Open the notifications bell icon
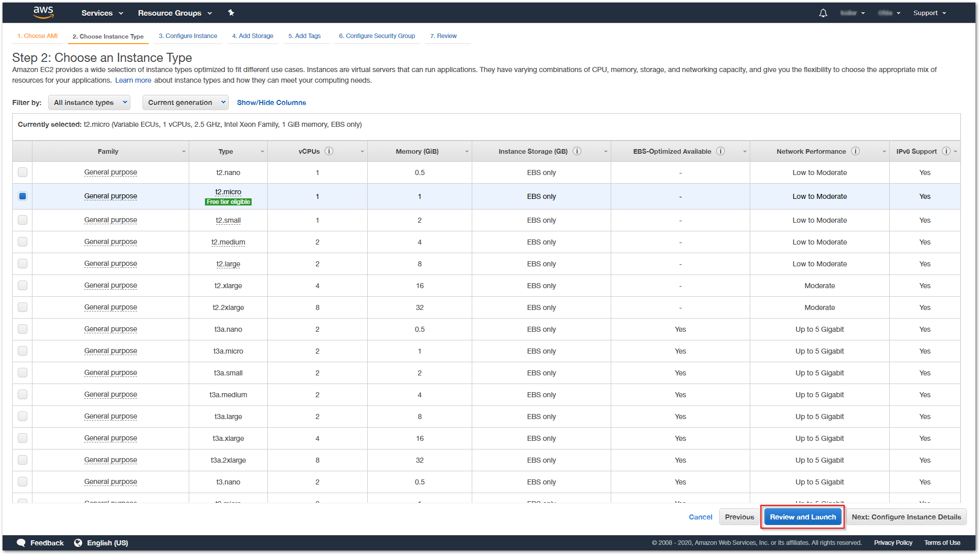Image resolution: width=980 pixels, height=555 pixels. click(823, 13)
